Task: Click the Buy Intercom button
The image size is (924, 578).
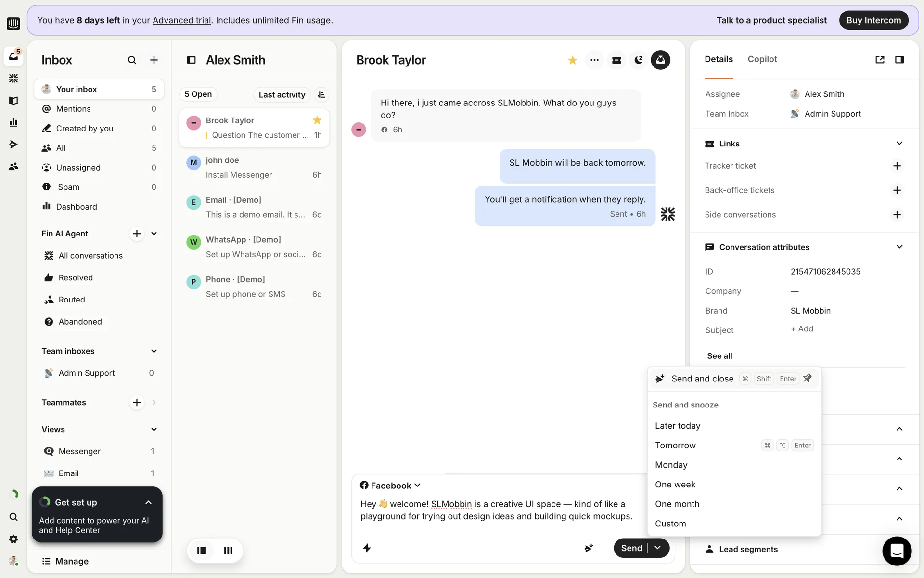Action: (873, 20)
